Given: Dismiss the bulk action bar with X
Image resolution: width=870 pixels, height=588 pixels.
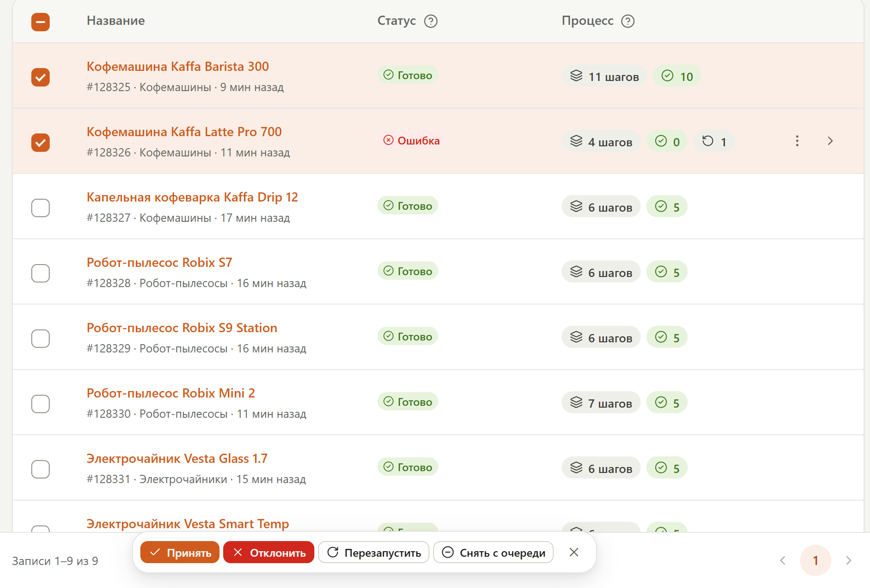Looking at the screenshot, I should point(574,552).
